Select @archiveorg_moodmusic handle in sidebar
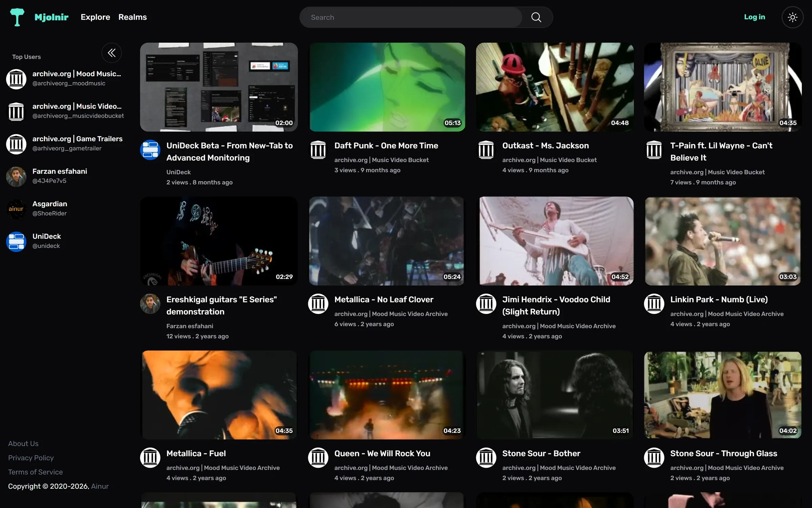The image size is (812, 508). [x=69, y=83]
